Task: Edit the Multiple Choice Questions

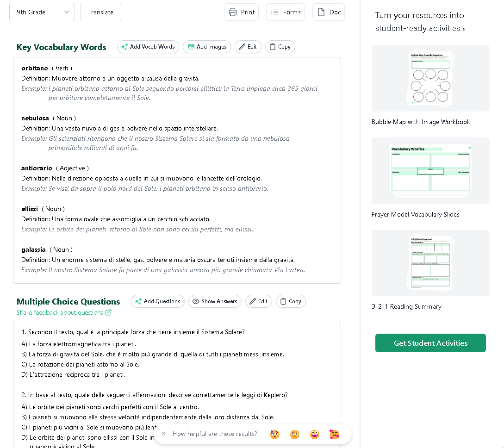Action: click(259, 301)
